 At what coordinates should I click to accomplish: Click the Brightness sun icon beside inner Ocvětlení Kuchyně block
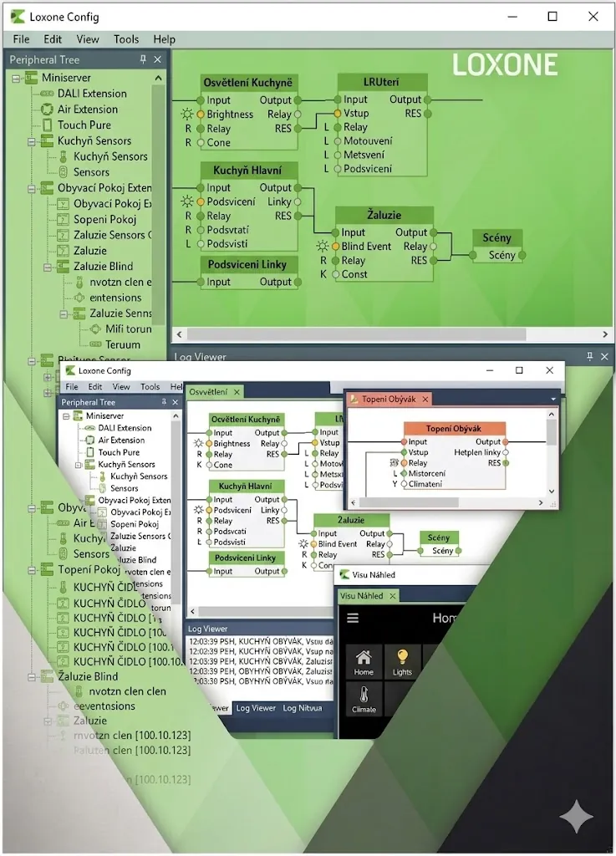(x=199, y=443)
